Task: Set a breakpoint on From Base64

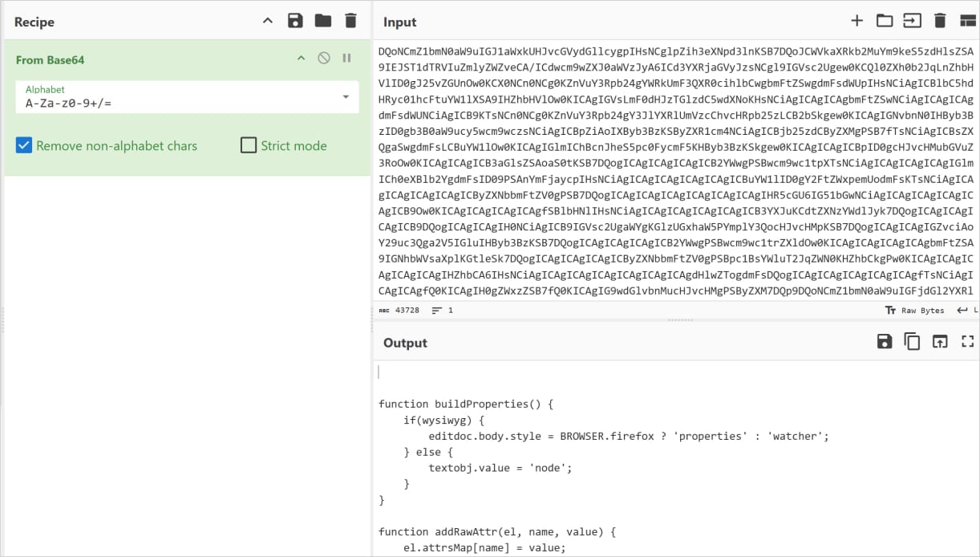Action: pos(346,58)
